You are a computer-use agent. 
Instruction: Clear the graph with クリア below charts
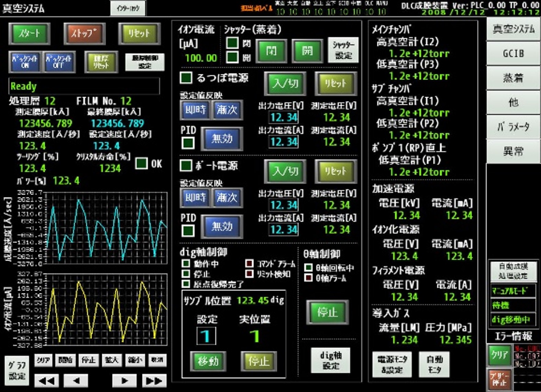(43, 360)
